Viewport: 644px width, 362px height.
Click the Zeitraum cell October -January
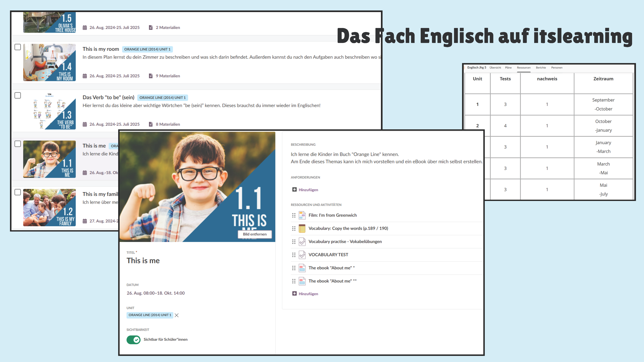(603, 126)
